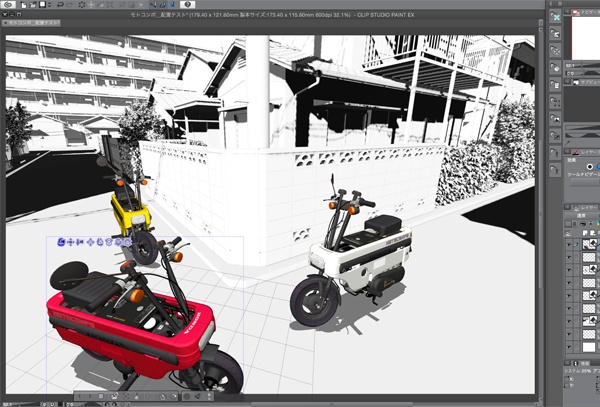
Task: Click the New document icon
Action: 24,5
